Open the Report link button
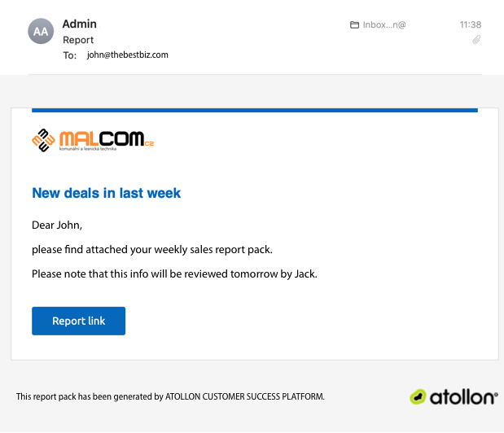Viewport: 504px width, 433px height. pos(79,321)
